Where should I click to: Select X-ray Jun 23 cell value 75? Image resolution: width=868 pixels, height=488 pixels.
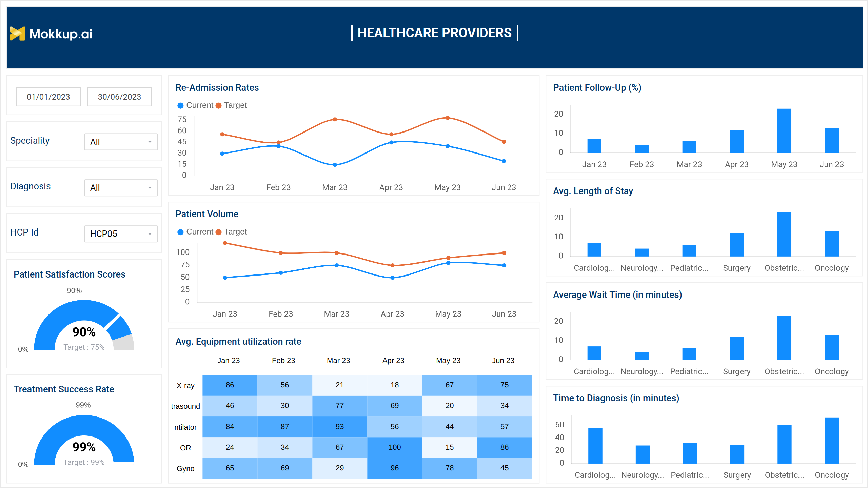(x=505, y=385)
